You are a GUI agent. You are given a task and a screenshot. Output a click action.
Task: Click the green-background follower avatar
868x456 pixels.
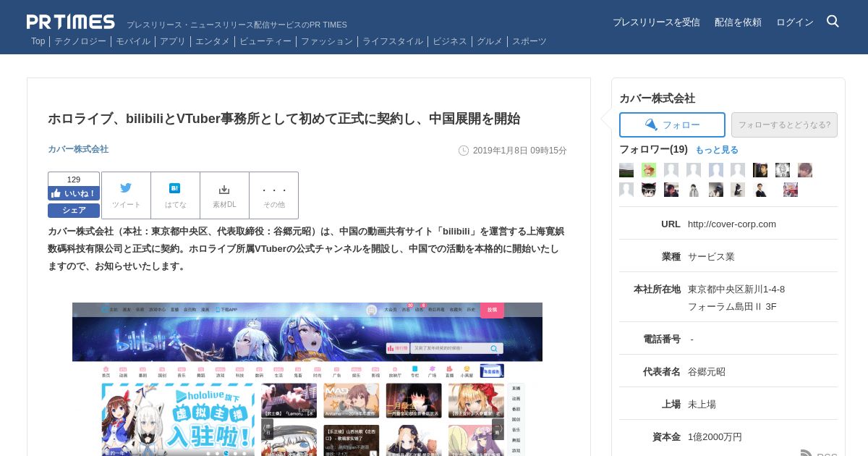[649, 170]
